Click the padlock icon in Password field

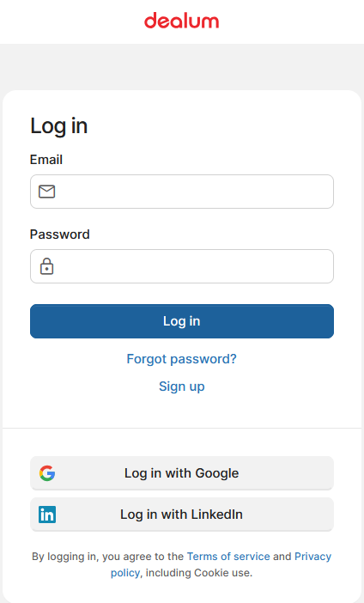click(x=47, y=266)
